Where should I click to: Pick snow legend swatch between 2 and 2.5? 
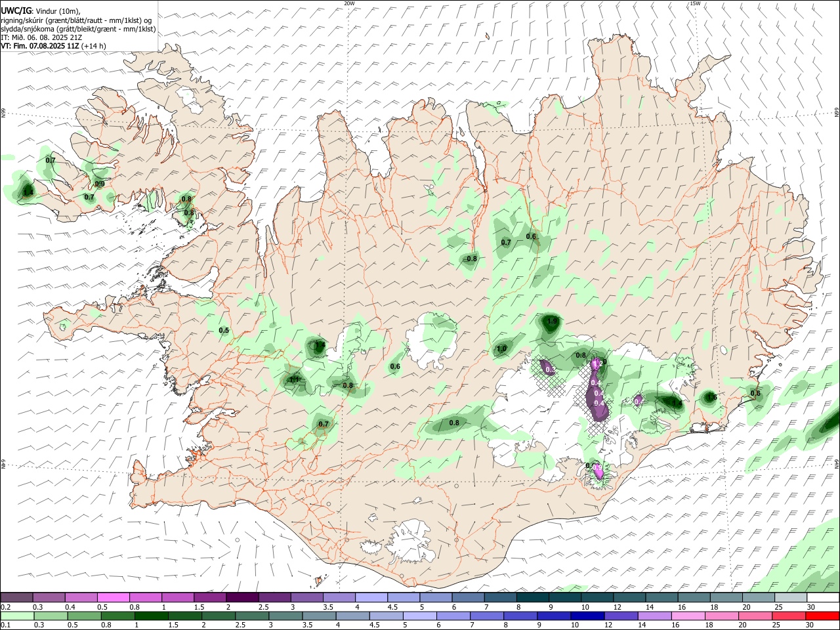242,597
